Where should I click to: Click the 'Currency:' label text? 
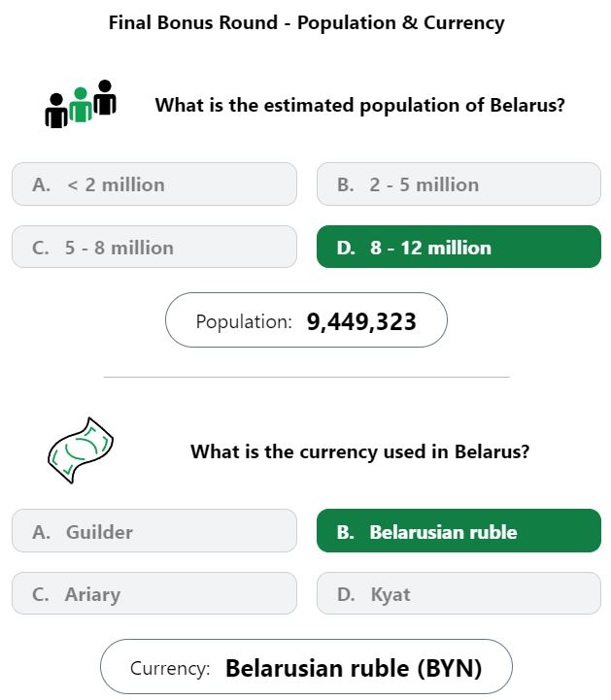click(x=170, y=669)
